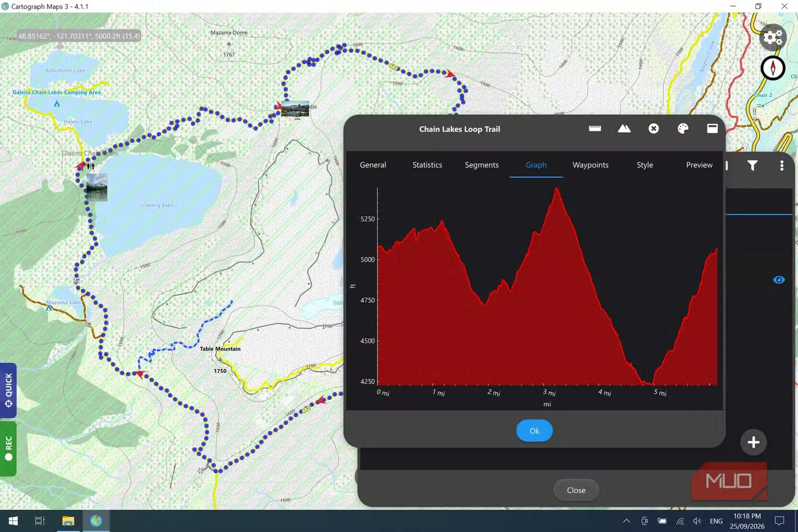This screenshot has width=798, height=532.
Task: Click the QUICK side tab button
Action: coord(8,390)
